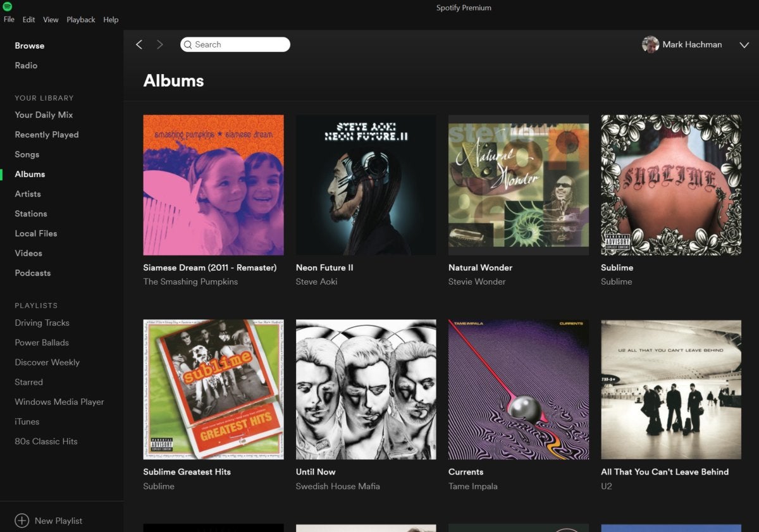The image size is (759, 532).
Task: Go to Stevie Wonder artist page
Action: pyautogui.click(x=477, y=281)
